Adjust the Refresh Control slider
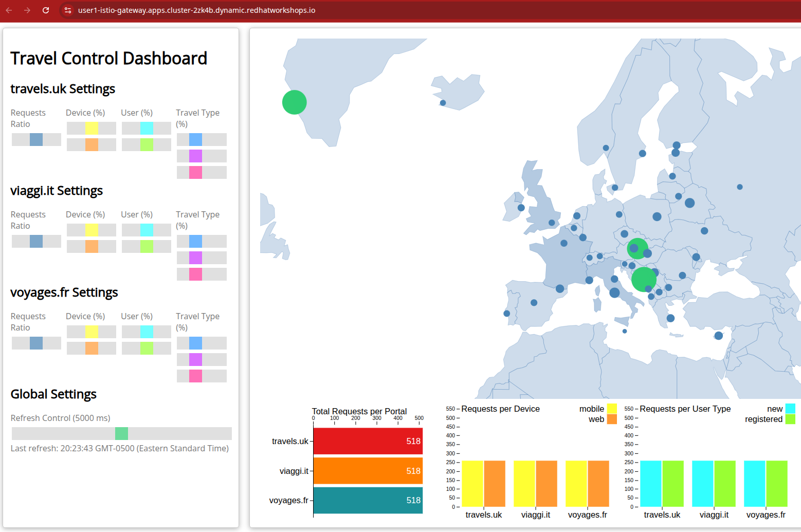801x532 pixels. click(x=121, y=433)
